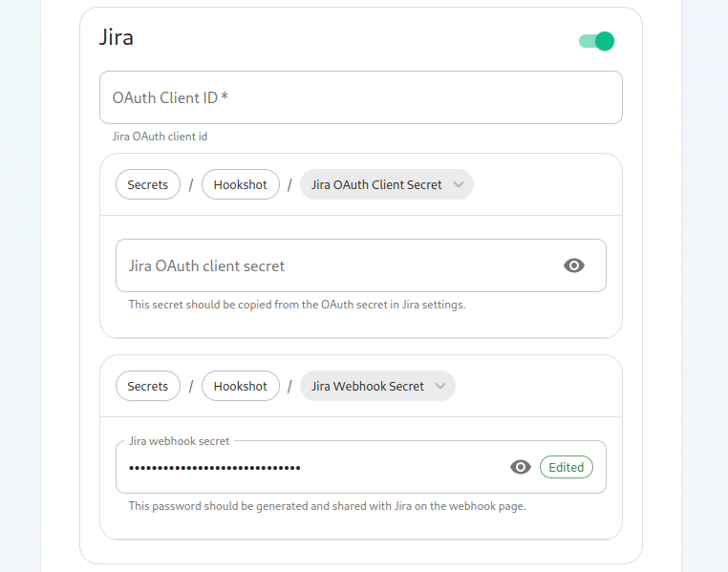
Task: Select Hookshot breadcrumb above webhook secret
Action: (241, 386)
